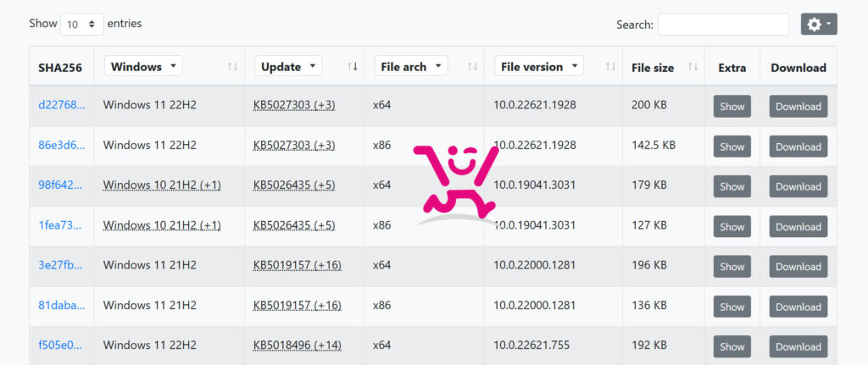
Task: Open the Windows filter dropdown
Action: [x=143, y=66]
